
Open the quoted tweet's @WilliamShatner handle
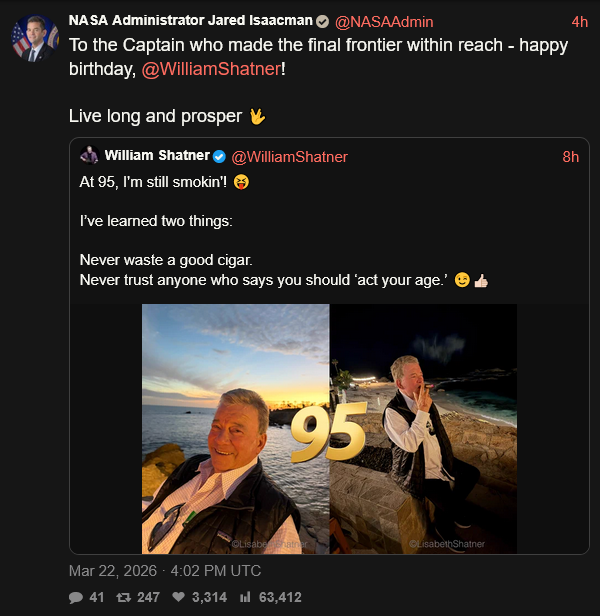pos(289,157)
